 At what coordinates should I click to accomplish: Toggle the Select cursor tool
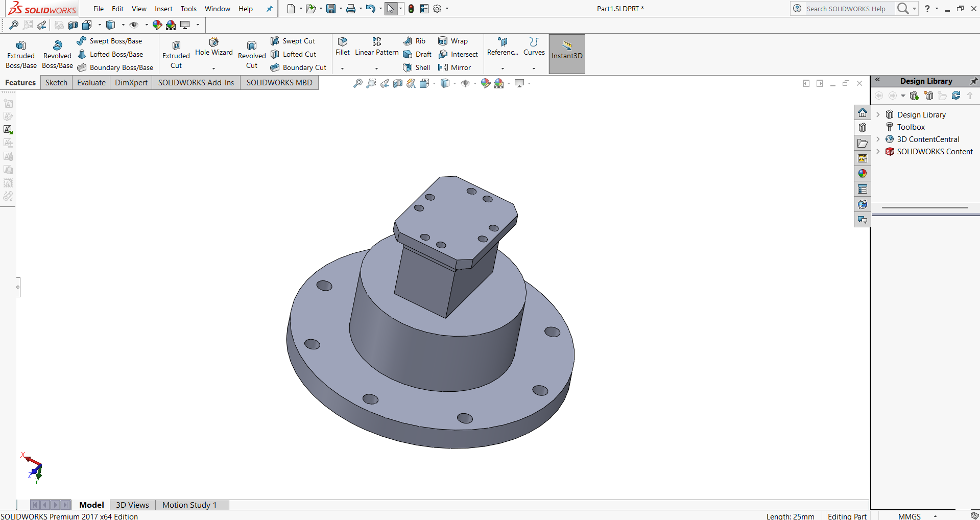coord(391,9)
